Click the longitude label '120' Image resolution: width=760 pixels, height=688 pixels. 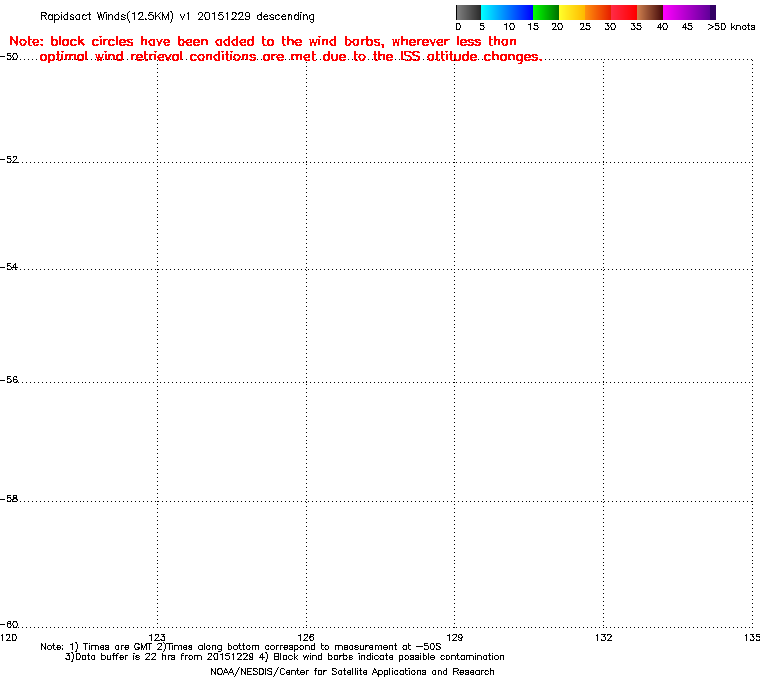[9, 638]
